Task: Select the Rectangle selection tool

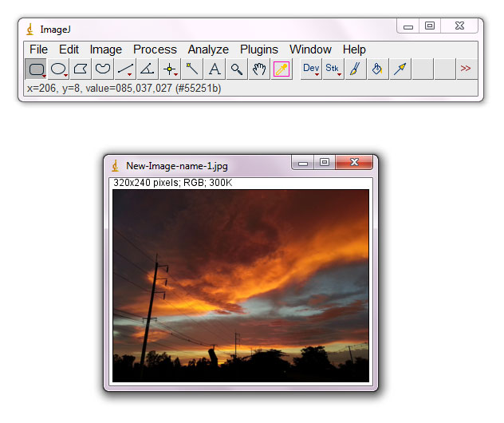Action: [36, 69]
